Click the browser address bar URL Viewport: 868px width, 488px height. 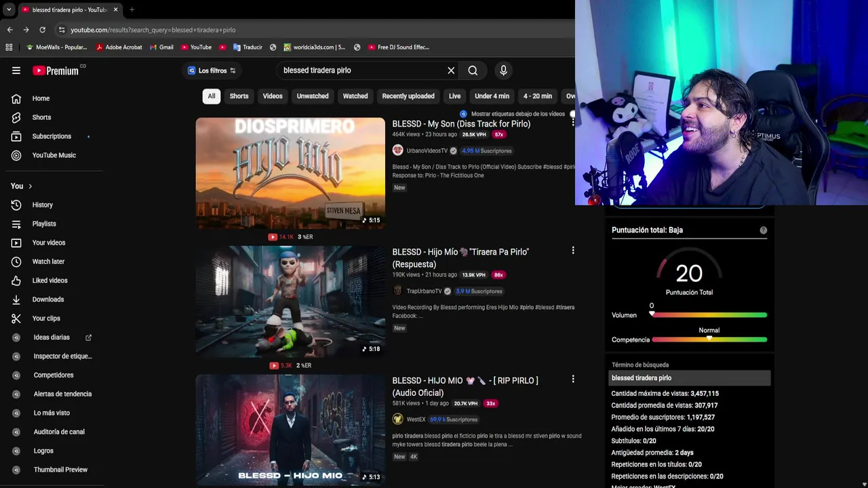[153, 30]
